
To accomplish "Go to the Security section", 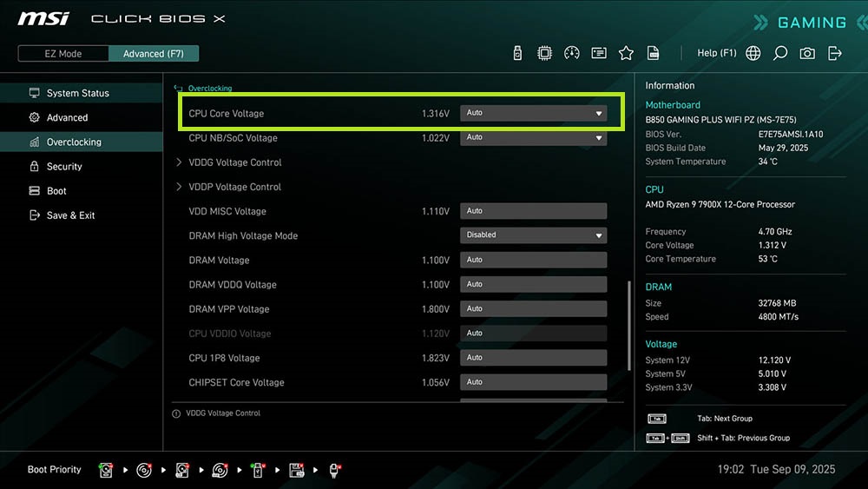I will tap(82, 166).
